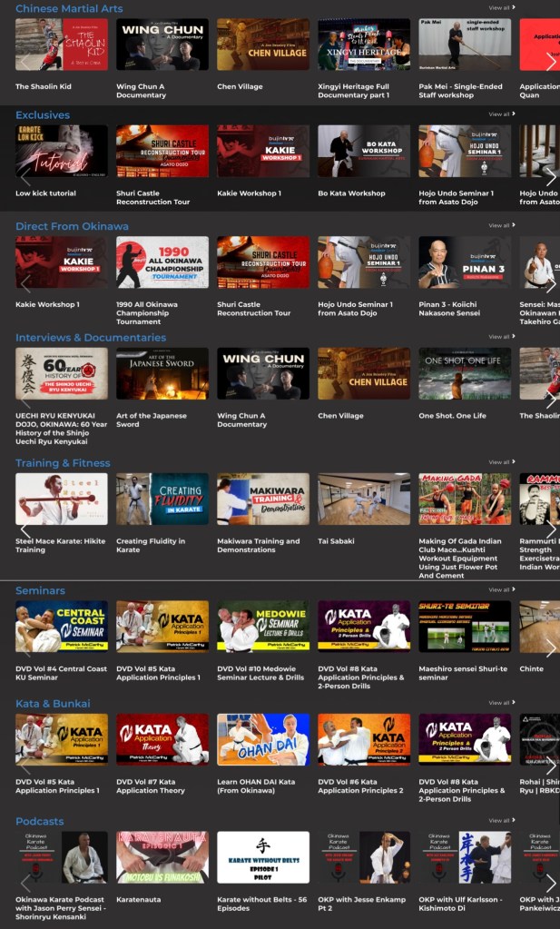560x929 pixels.
Task: Open Karate without Belts podcast thumbnail
Action: (263, 857)
